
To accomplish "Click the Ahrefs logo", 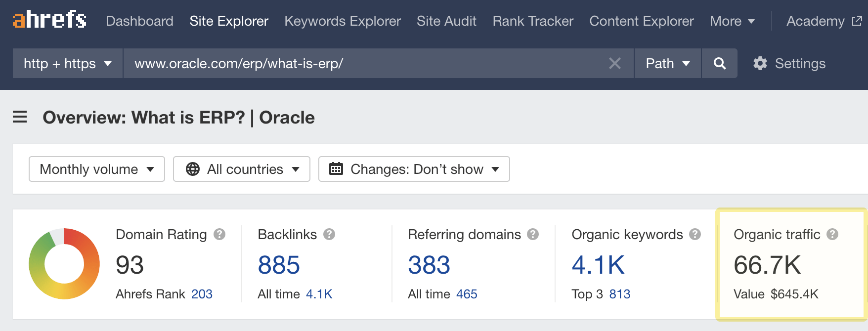I will [x=49, y=20].
